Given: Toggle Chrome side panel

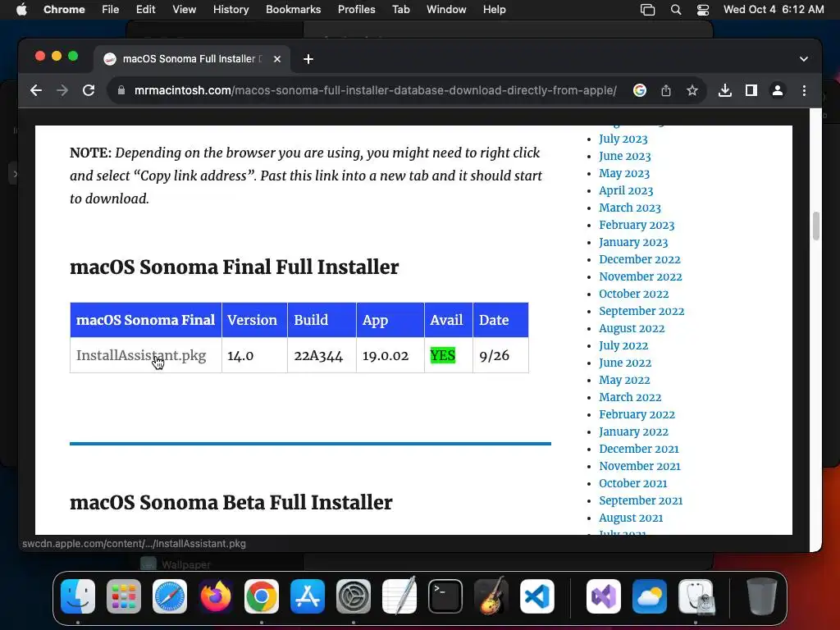Looking at the screenshot, I should pyautogui.click(x=751, y=90).
